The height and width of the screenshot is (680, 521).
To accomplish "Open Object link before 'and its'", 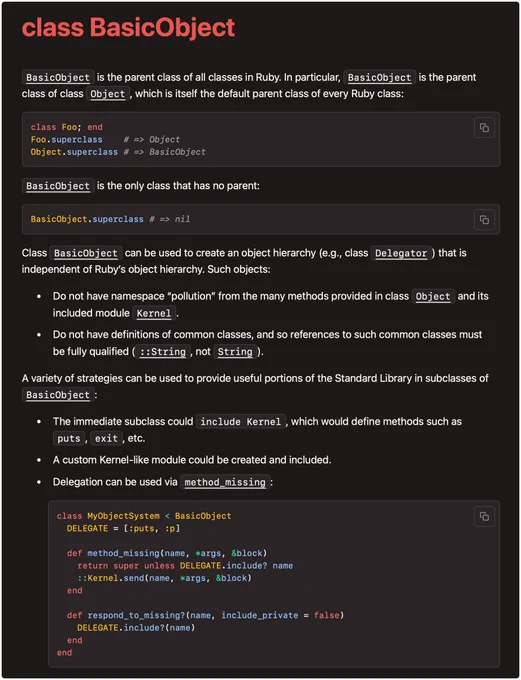I will point(433,297).
